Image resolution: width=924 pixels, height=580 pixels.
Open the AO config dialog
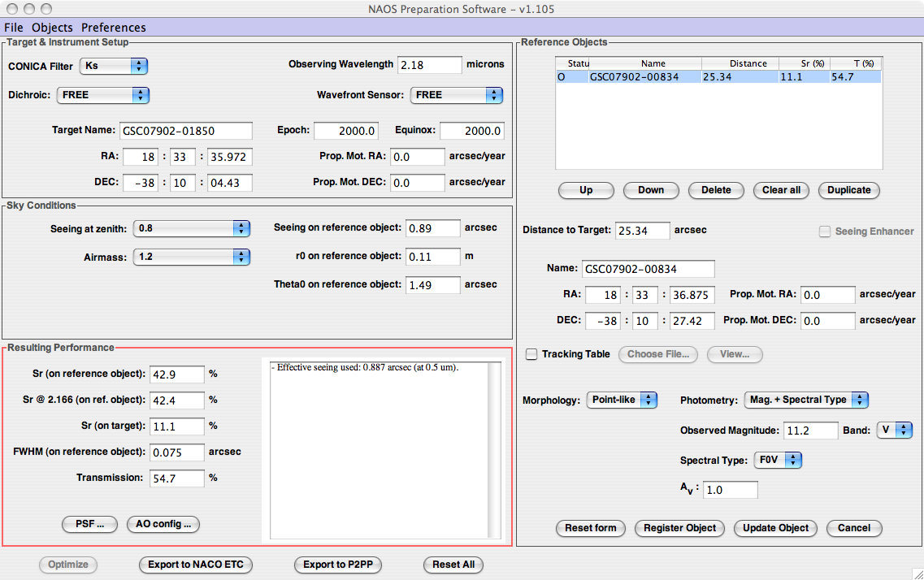163,524
